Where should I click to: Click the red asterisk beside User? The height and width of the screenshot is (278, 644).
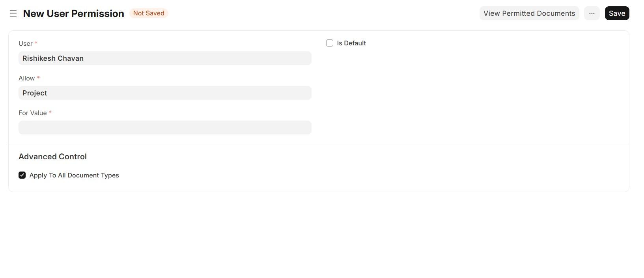click(x=36, y=43)
